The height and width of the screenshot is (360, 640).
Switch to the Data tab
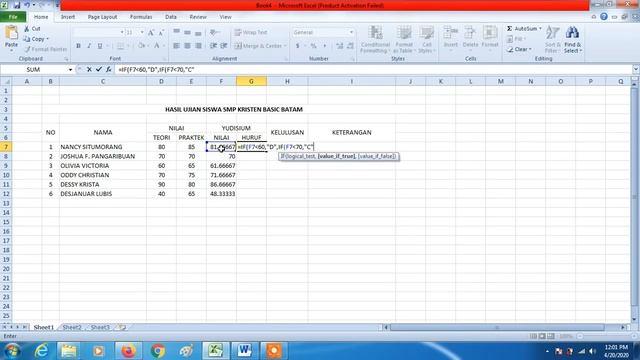pos(171,17)
